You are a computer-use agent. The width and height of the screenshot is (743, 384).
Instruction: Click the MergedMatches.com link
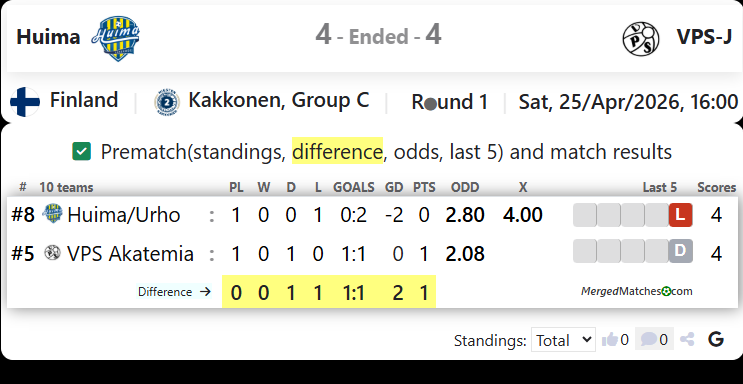click(x=637, y=291)
